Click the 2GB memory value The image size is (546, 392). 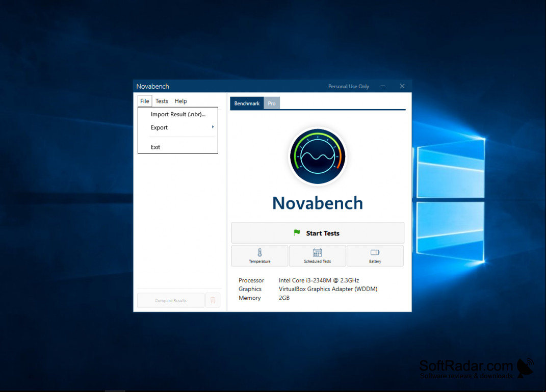coord(284,298)
